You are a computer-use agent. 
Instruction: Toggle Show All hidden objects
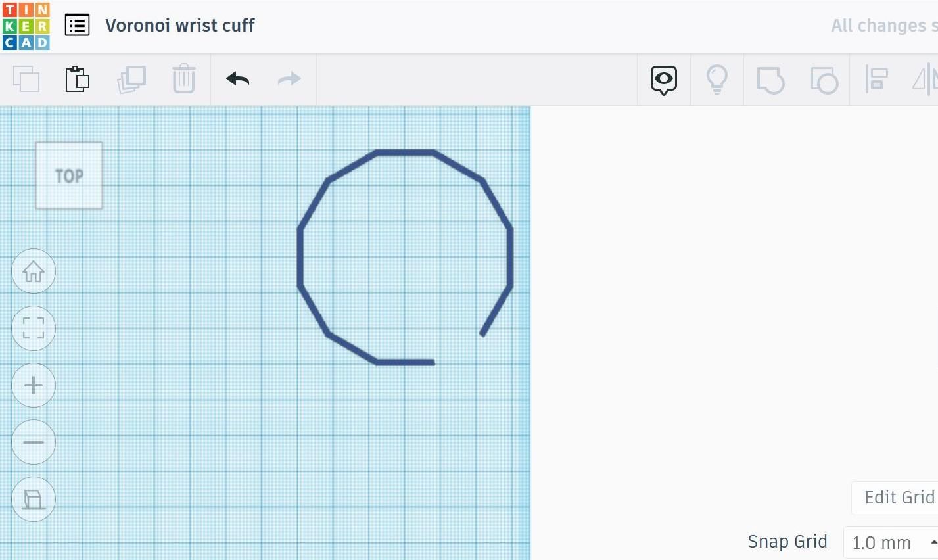tap(663, 79)
